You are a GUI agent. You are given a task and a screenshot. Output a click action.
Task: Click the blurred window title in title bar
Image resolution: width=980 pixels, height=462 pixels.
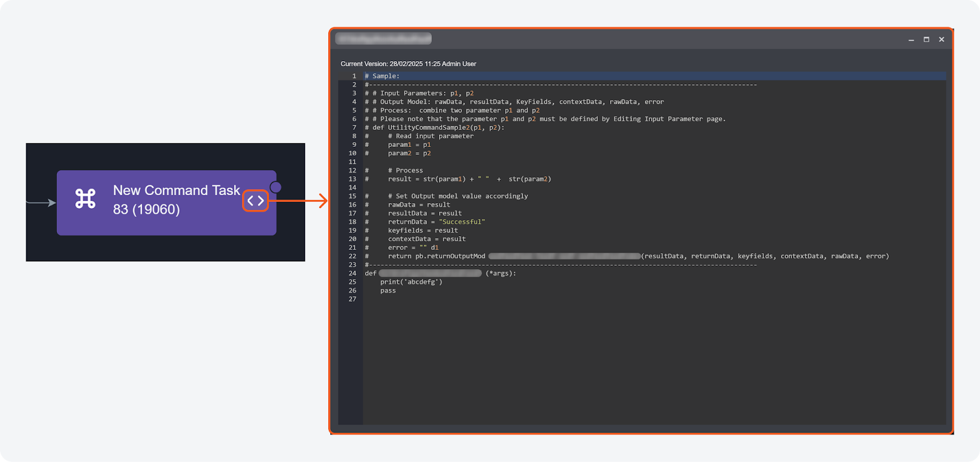pos(383,39)
